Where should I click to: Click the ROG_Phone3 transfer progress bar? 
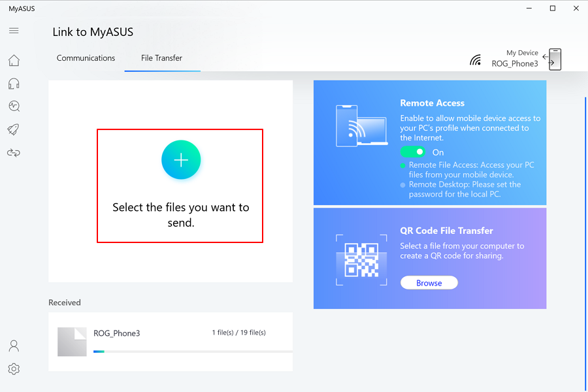[x=193, y=351]
